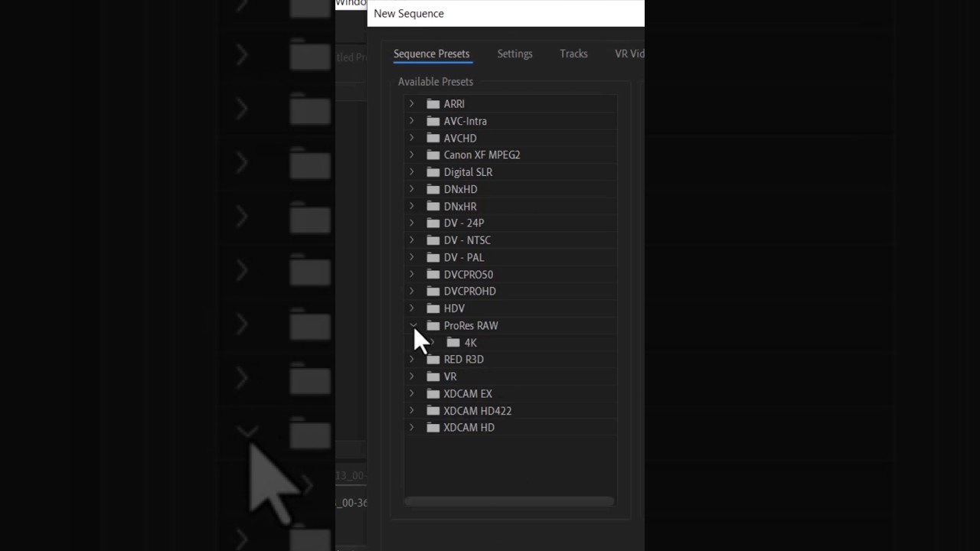Select the RED R3D label
The width and height of the screenshot is (980, 551).
coord(463,359)
